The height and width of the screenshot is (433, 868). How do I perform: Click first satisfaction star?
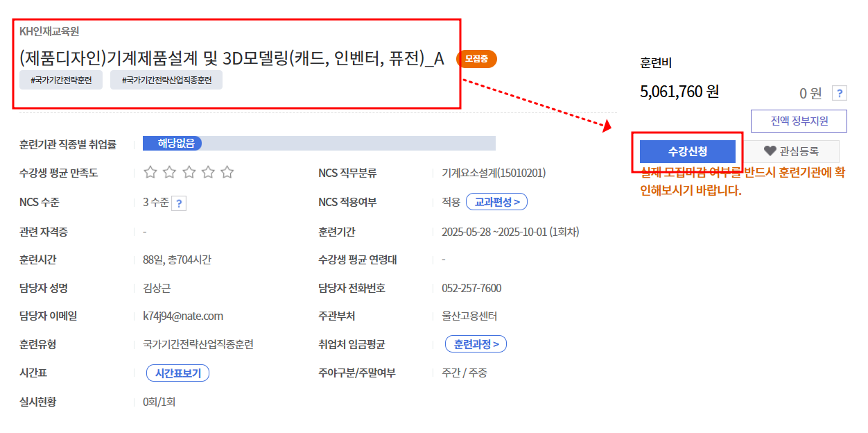click(150, 172)
